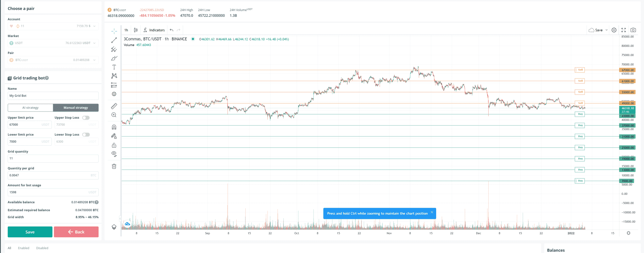
Task: Click the Grid quantity input field
Action: 53,158
